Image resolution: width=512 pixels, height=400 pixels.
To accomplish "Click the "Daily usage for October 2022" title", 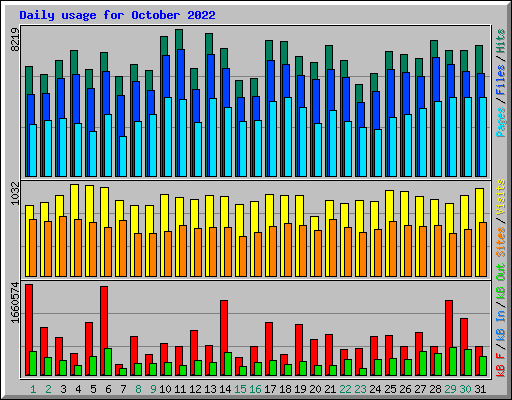I will [x=117, y=15].
